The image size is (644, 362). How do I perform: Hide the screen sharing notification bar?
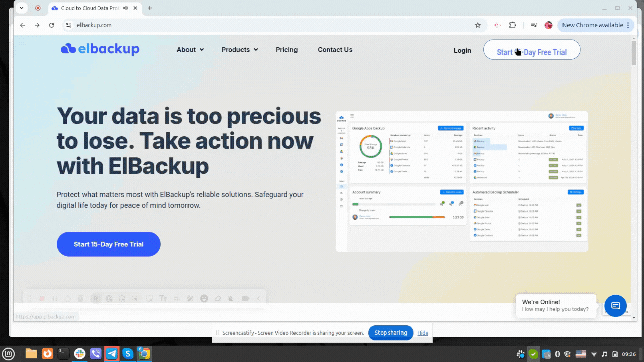click(423, 333)
